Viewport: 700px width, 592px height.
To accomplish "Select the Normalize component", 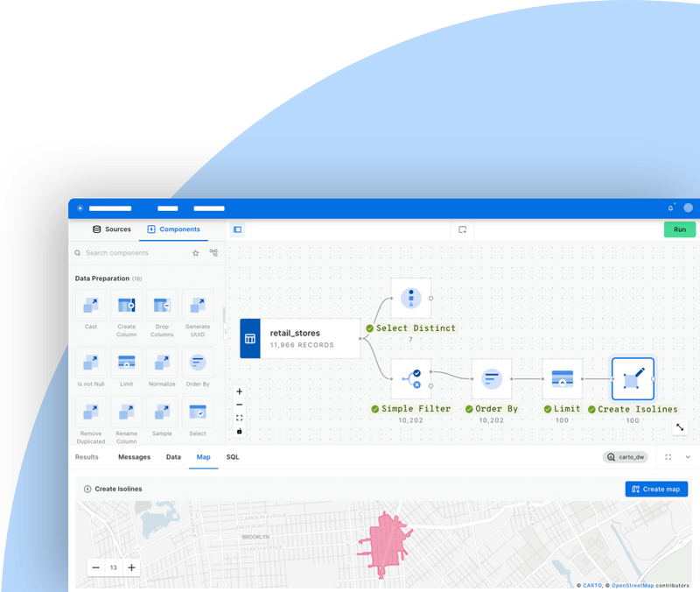I will [x=162, y=363].
